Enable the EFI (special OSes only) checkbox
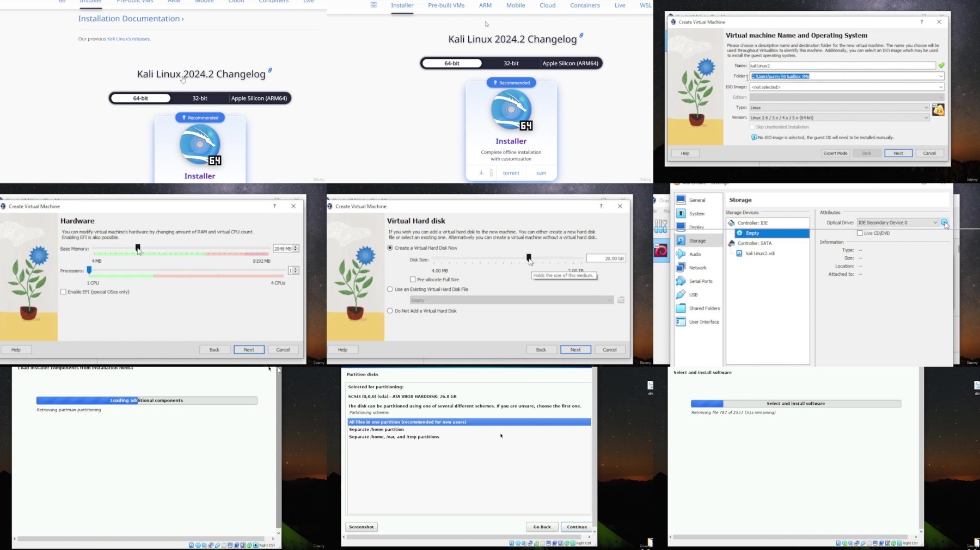 (64, 292)
